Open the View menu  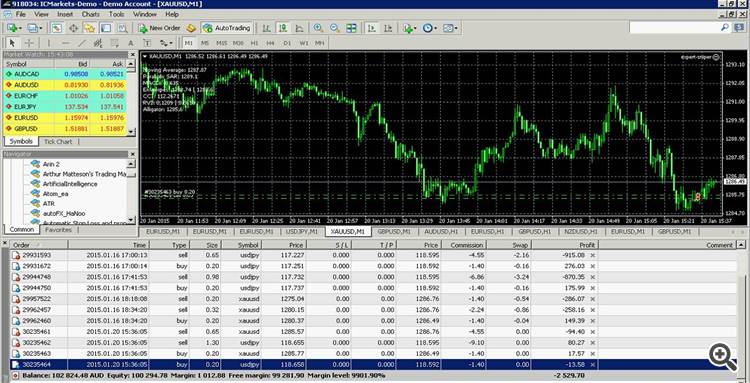pos(41,15)
